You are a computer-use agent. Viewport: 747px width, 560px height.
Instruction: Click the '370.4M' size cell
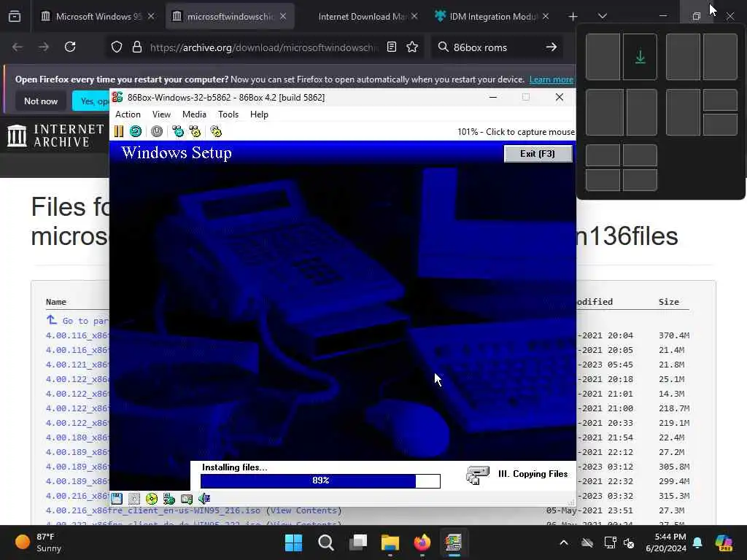tap(674, 335)
